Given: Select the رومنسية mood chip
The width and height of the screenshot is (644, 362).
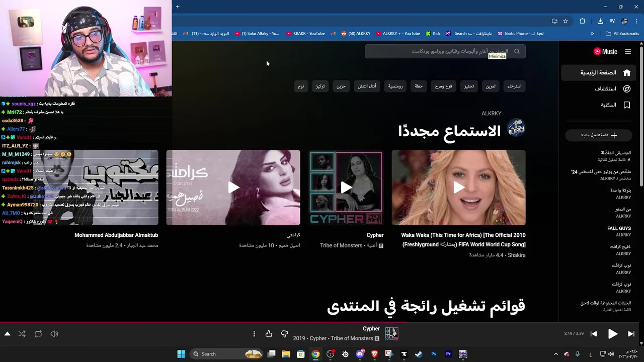Looking at the screenshot, I should pyautogui.click(x=395, y=86).
